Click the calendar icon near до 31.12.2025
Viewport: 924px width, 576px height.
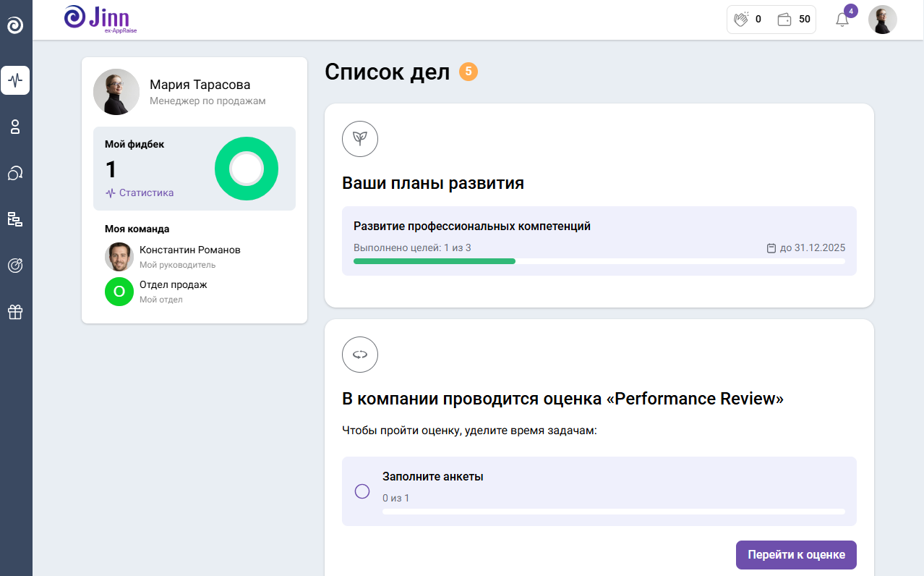pyautogui.click(x=771, y=247)
